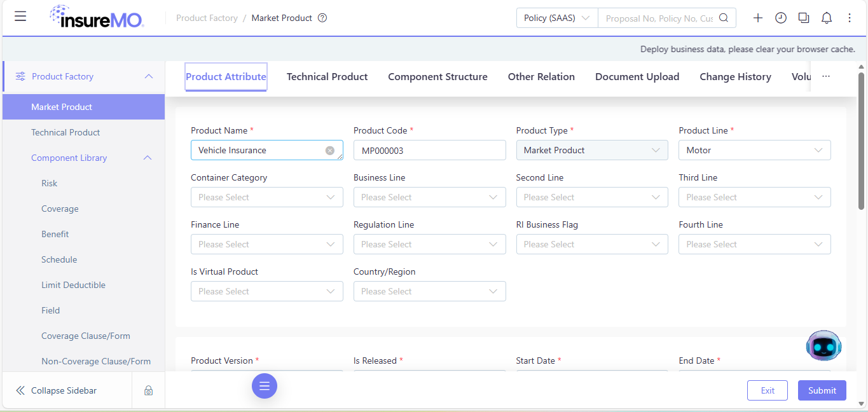Collapse the Product Factory sidebar section

click(149, 76)
